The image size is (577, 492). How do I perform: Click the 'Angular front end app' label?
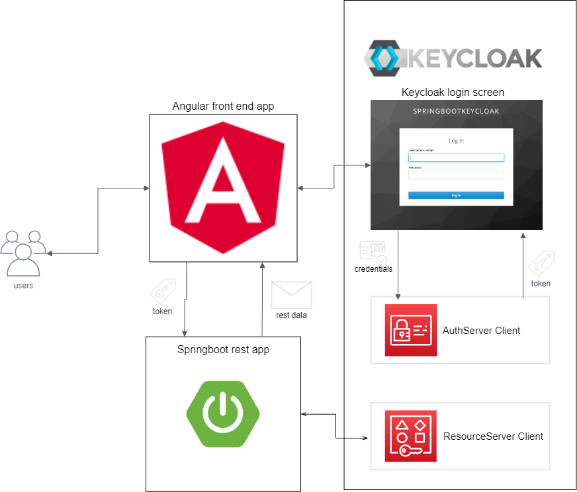tap(223, 106)
